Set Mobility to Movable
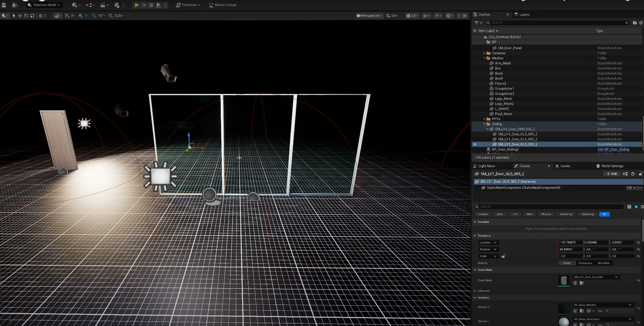644x326 pixels. tap(603, 263)
